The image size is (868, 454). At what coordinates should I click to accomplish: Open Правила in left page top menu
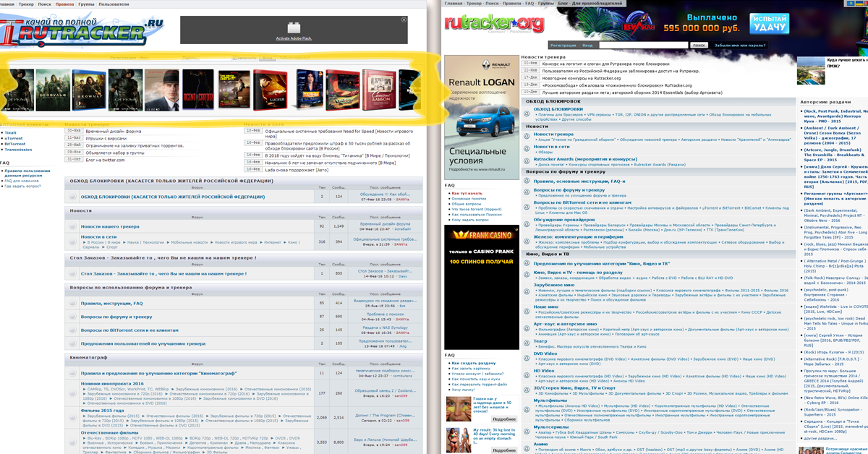64,4
